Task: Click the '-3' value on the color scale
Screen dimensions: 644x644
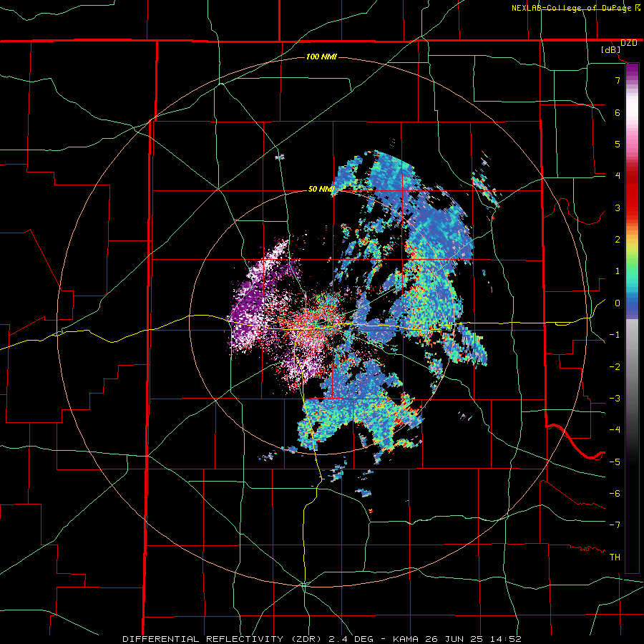Action: tap(615, 399)
